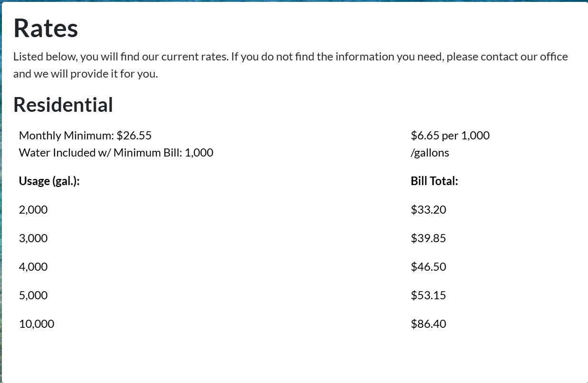Select the 5,000 usage row value
588x383 pixels.
coord(33,295)
